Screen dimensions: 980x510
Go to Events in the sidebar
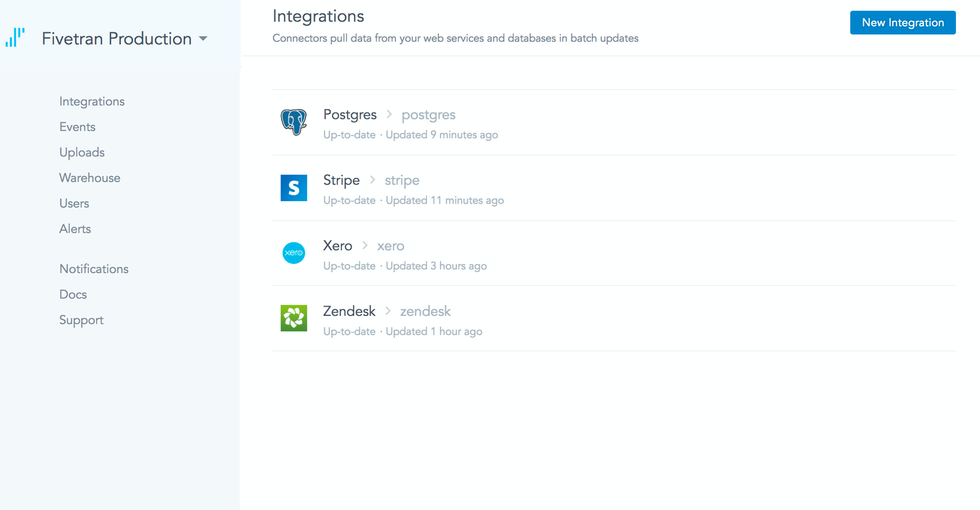[77, 127]
